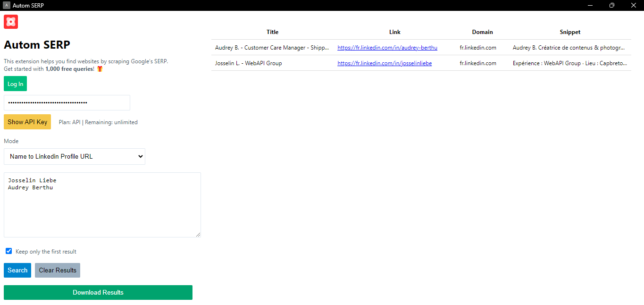644x305 pixels.
Task: Click the Link column header
Action: [x=395, y=32]
